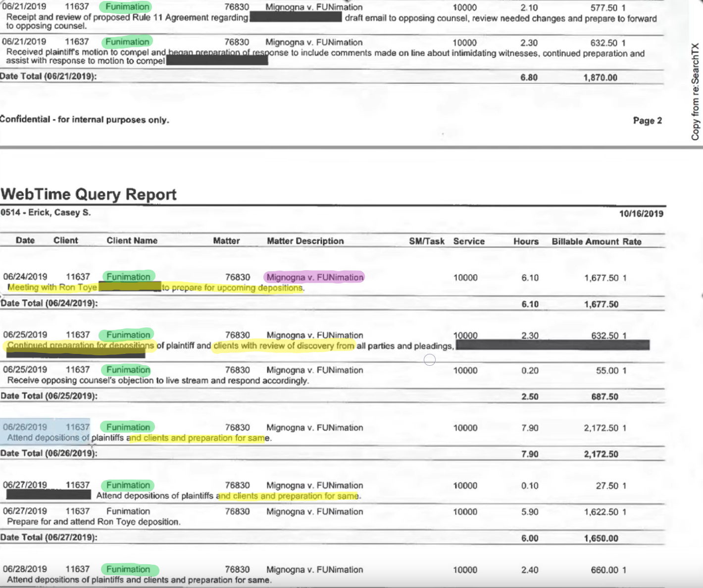The image size is (703, 588).
Task: Click "to prepare for upcoming depositions." text
Action: [x=233, y=288]
